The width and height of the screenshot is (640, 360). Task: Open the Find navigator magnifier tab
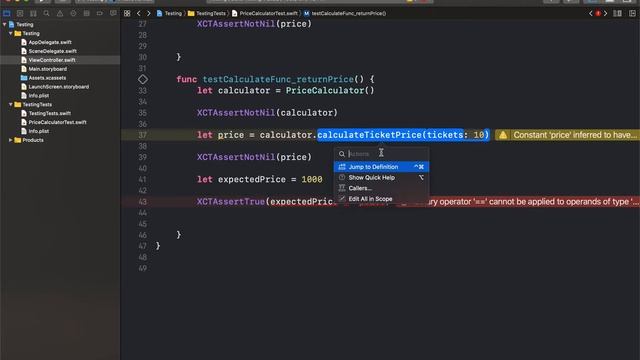(47, 13)
